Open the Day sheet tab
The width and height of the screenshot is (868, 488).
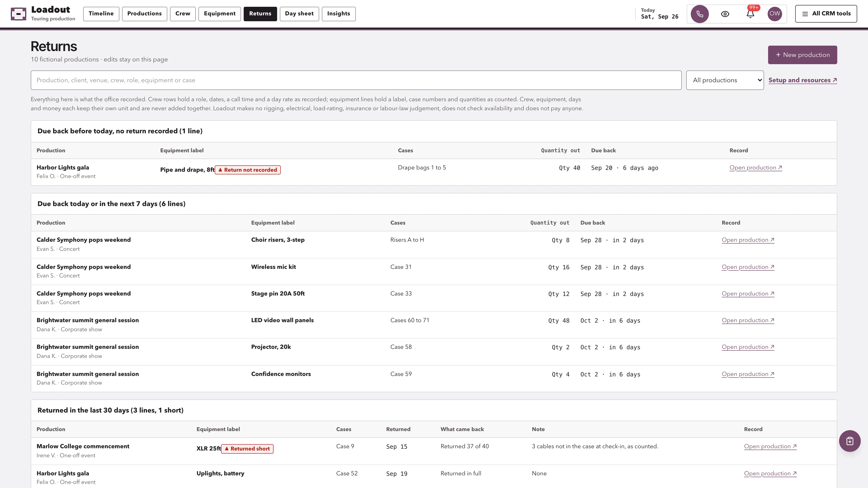(299, 14)
